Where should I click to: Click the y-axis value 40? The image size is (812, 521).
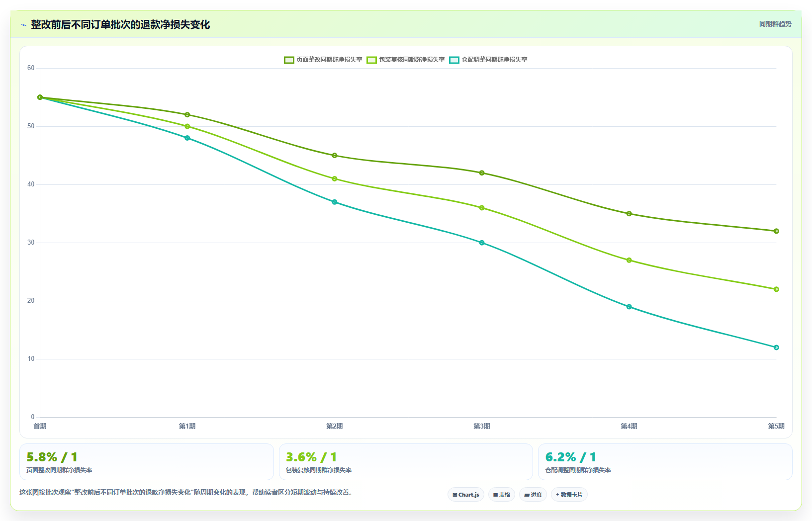click(x=31, y=184)
